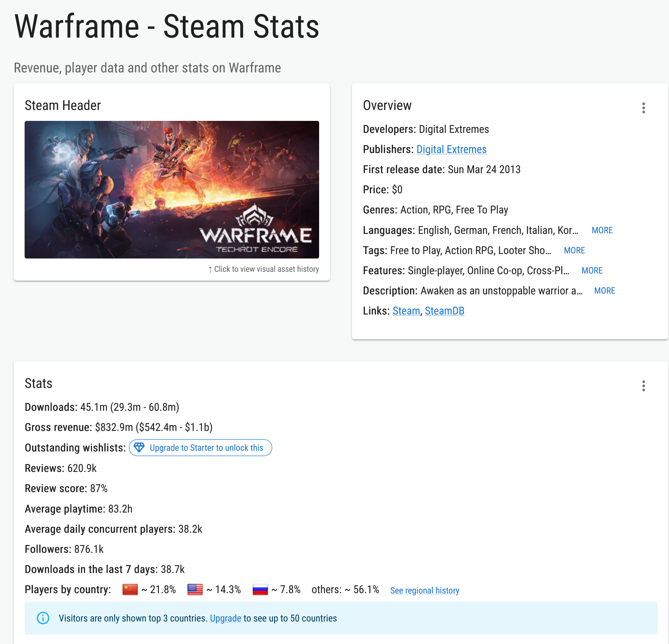Open the Stats card three-dot menu

[643, 386]
